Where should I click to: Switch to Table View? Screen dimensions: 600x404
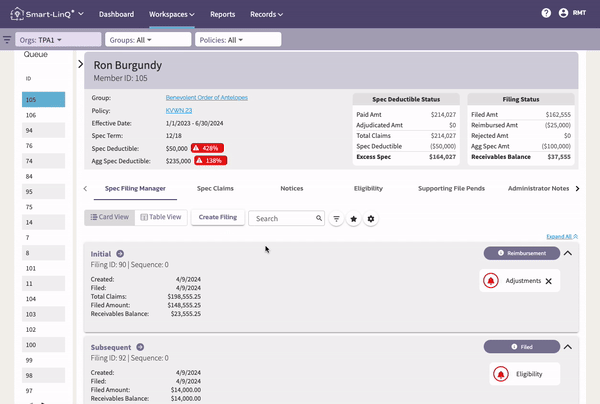161,217
